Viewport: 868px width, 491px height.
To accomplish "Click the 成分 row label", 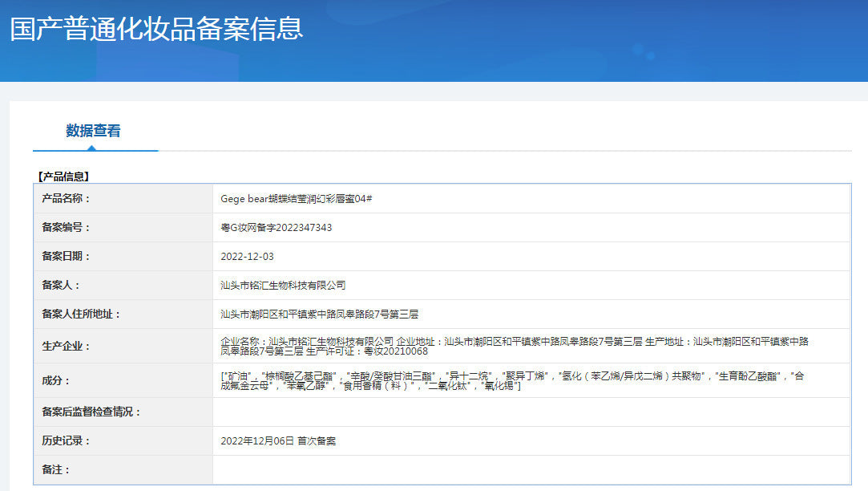I will [x=56, y=380].
